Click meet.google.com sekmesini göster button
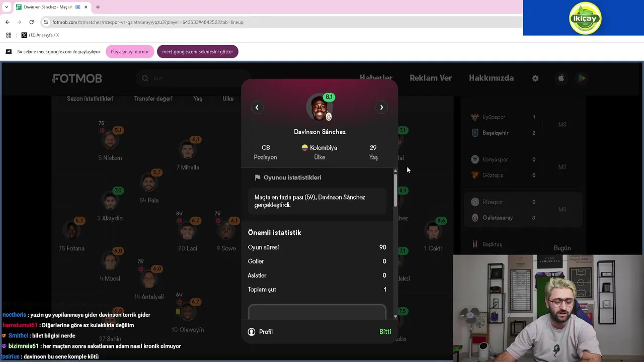Viewport: 644px width, 362px height. tap(198, 52)
